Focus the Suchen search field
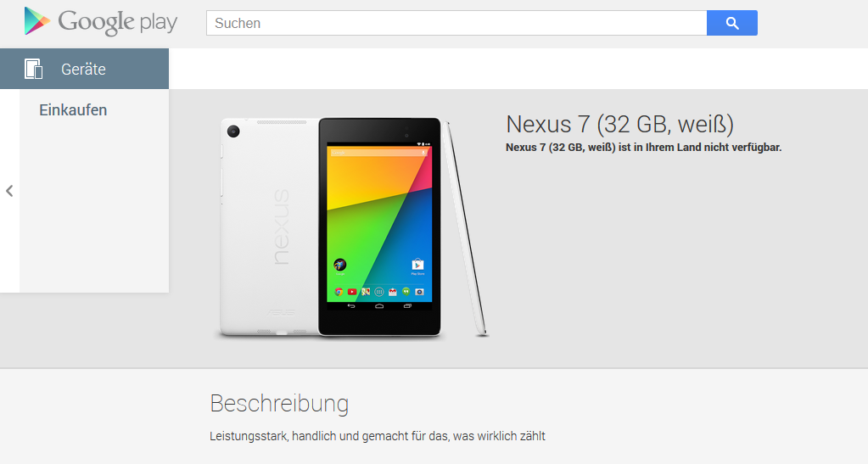 (456, 23)
